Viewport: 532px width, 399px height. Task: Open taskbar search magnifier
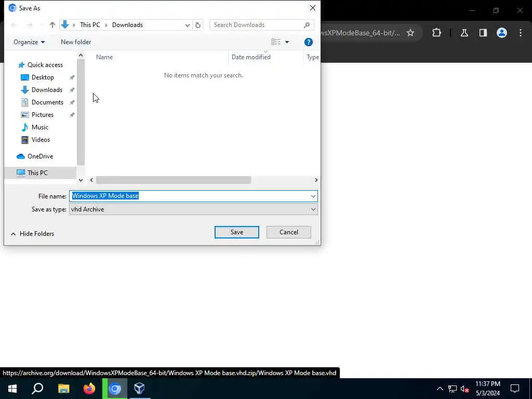pyautogui.click(x=37, y=389)
